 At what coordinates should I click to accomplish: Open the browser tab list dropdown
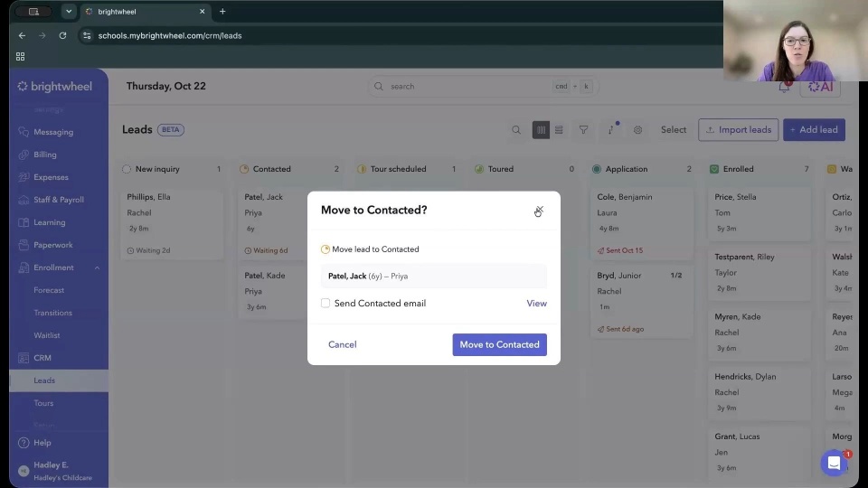click(69, 11)
